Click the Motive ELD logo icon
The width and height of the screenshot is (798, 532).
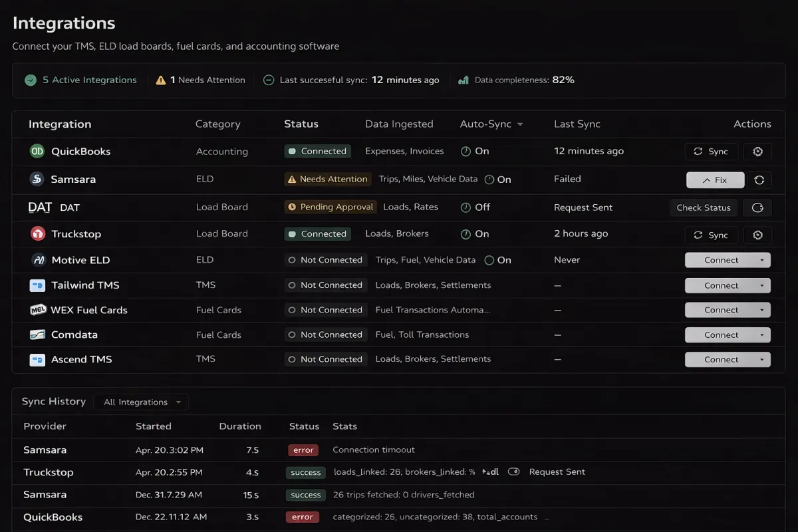pos(38,260)
